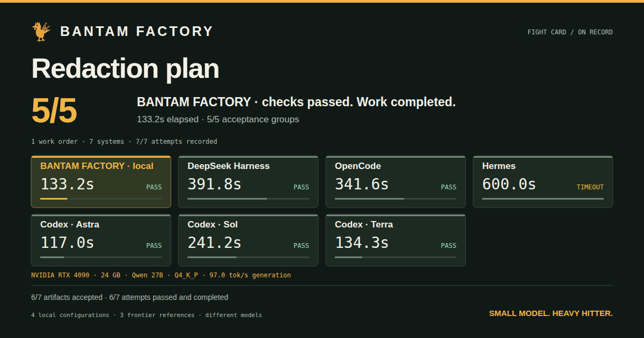644x338 pixels.
Task: Select the OpenCode result card
Action: [396, 182]
